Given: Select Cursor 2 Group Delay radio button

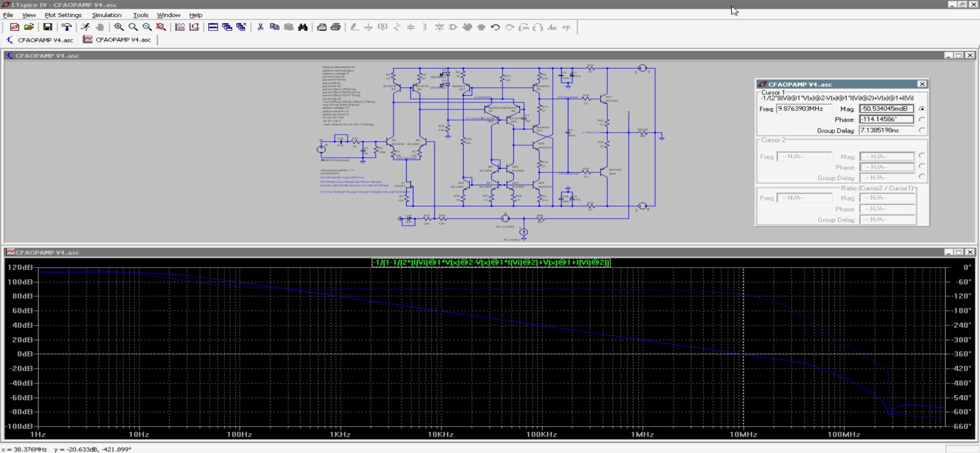Looking at the screenshot, I should (922, 177).
